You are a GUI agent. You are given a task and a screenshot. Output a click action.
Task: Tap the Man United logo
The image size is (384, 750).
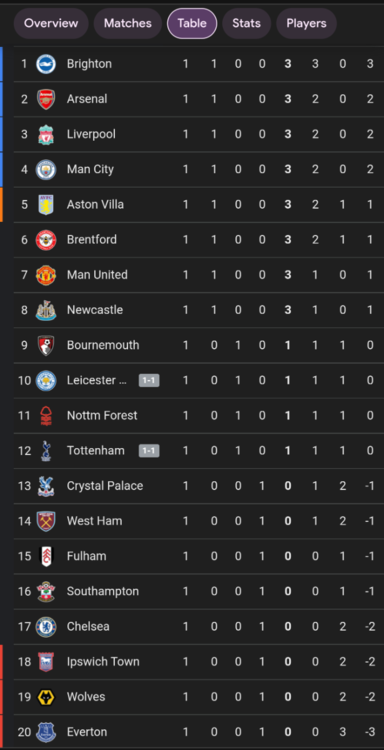pos(46,275)
